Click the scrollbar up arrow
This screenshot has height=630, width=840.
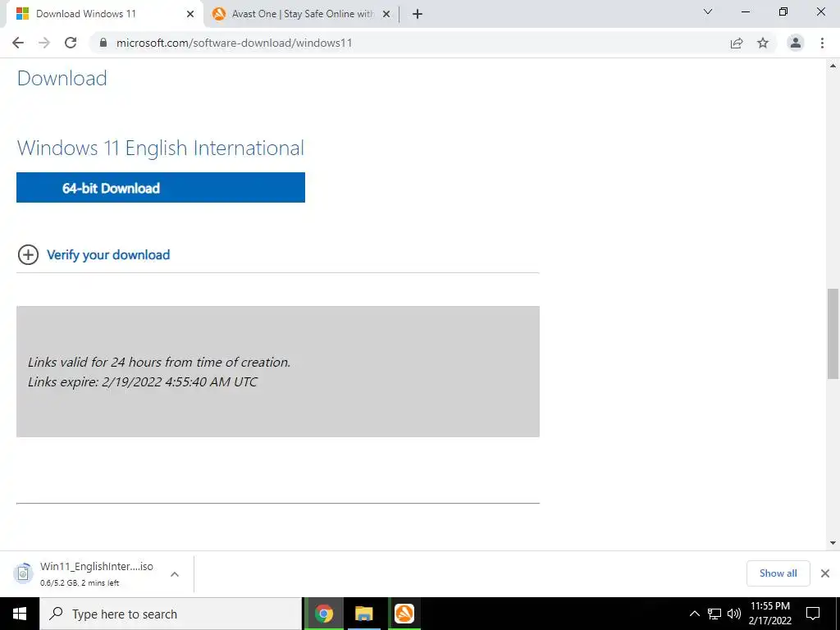coord(833,66)
